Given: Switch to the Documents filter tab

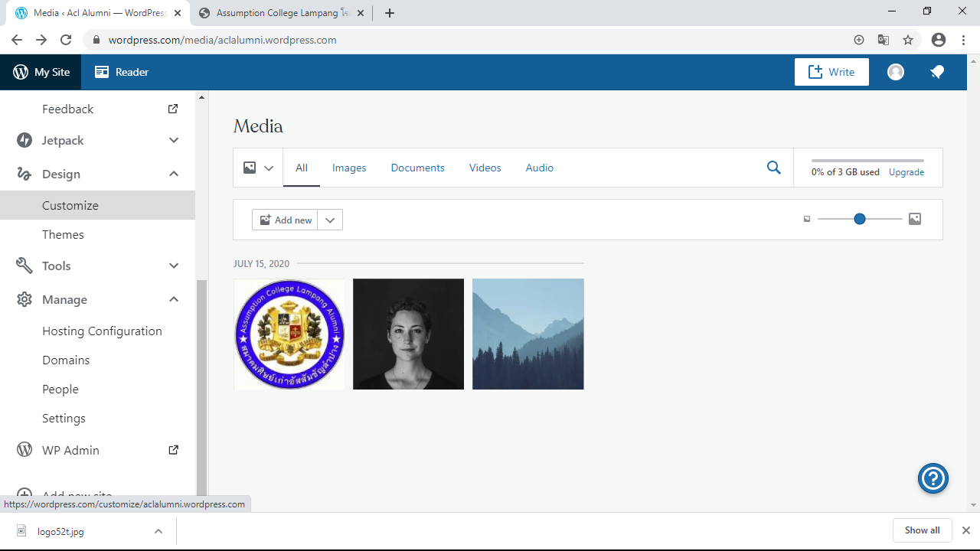Looking at the screenshot, I should point(417,168).
